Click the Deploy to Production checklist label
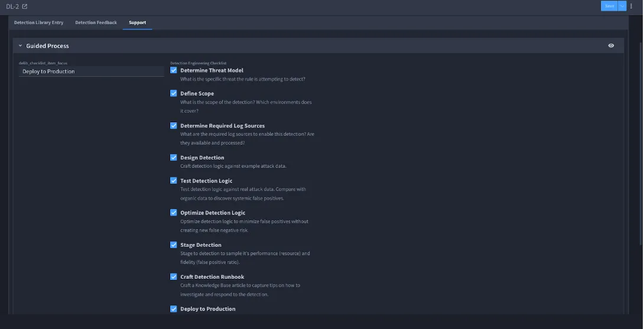The image size is (644, 329). [208, 309]
